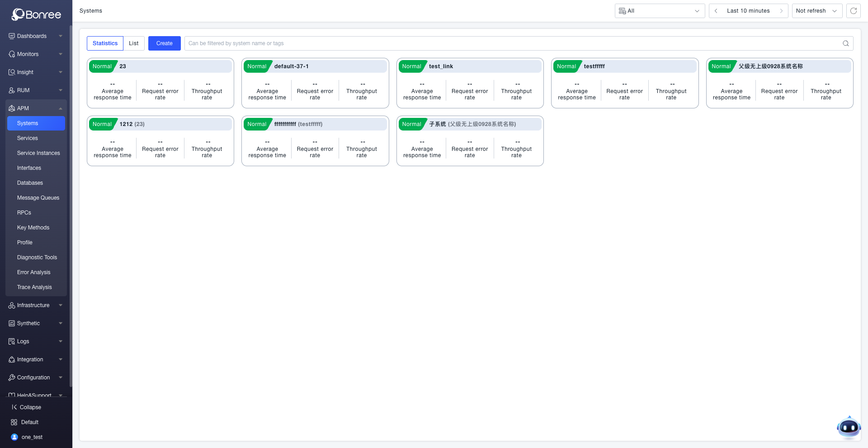
Task: Open Services in APM menu
Action: click(x=28, y=138)
